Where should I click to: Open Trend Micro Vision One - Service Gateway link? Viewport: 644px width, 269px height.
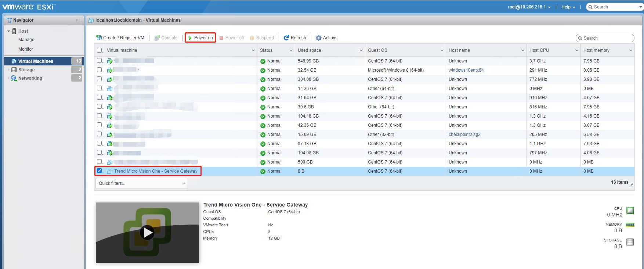[156, 171]
